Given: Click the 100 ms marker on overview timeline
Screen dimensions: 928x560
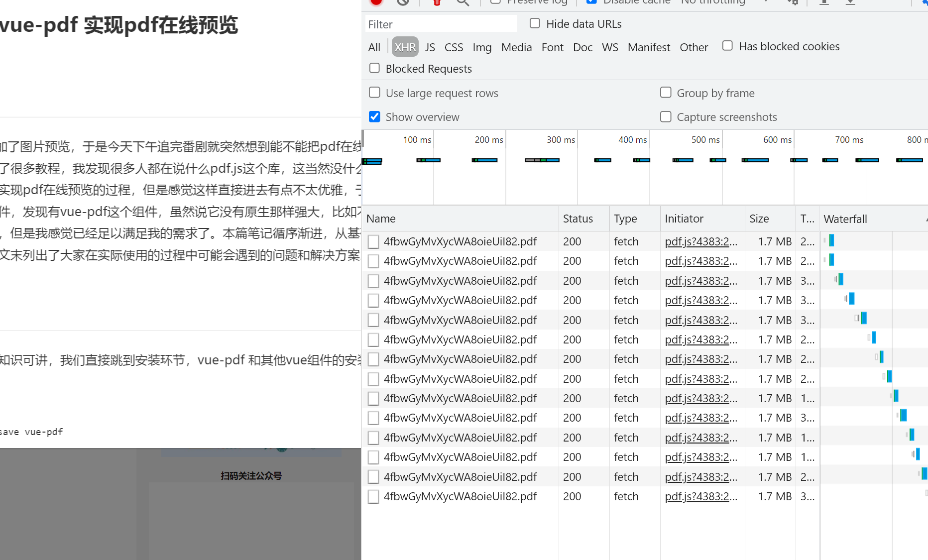Looking at the screenshot, I should tap(417, 140).
